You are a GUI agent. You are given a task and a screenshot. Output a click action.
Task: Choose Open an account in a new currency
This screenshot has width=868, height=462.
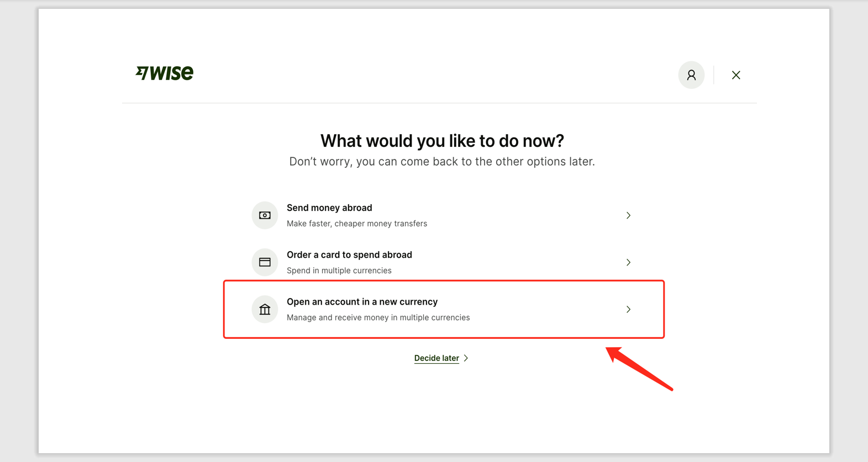tap(362, 302)
